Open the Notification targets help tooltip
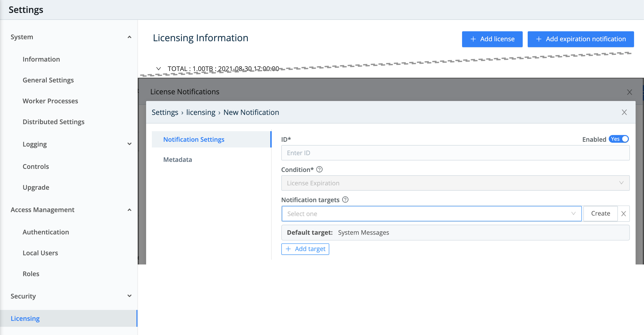This screenshot has height=335, width=644. point(345,200)
